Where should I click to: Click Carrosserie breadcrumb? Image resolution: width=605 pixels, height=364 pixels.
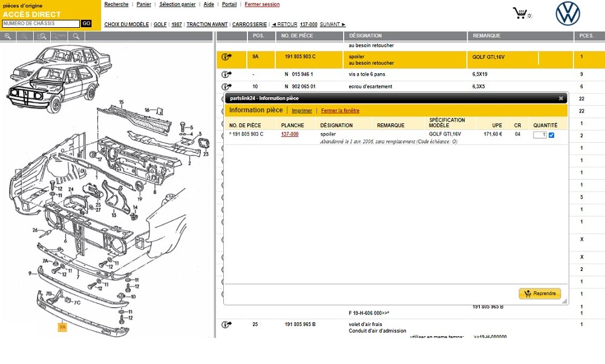click(x=250, y=24)
